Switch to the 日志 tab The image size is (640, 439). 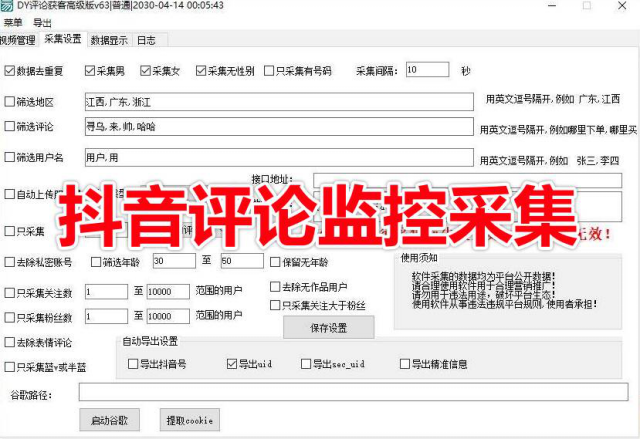pos(146,40)
